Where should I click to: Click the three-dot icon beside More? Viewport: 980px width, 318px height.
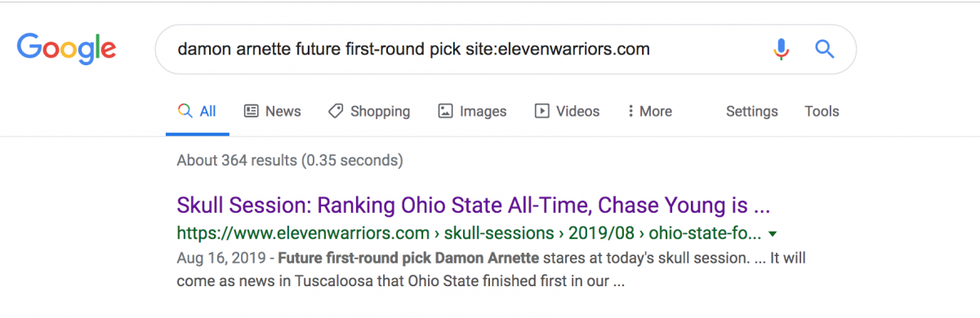pyautogui.click(x=630, y=111)
